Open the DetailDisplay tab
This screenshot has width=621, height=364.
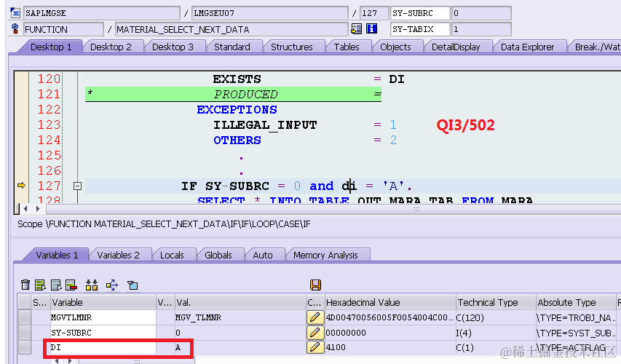[x=456, y=47]
